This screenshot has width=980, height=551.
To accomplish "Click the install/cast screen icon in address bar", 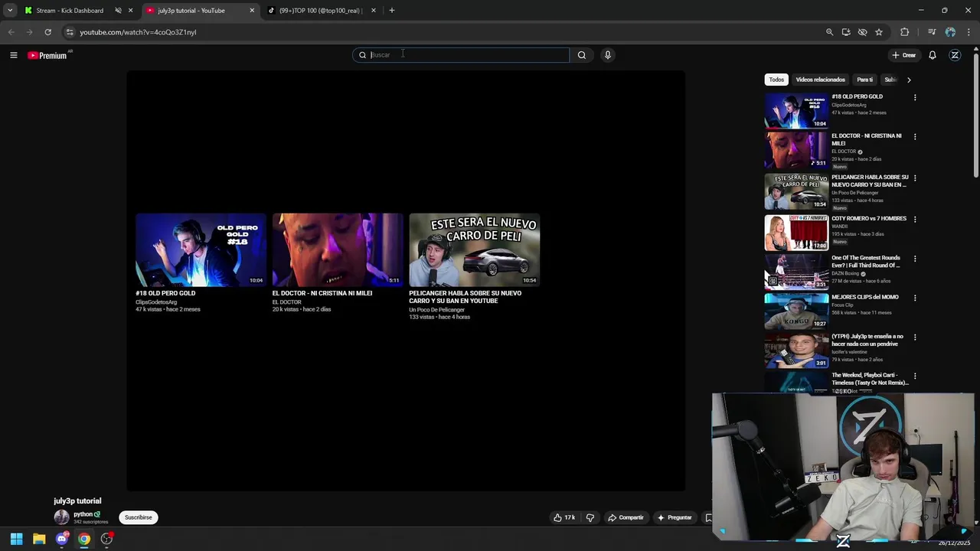I will [846, 32].
